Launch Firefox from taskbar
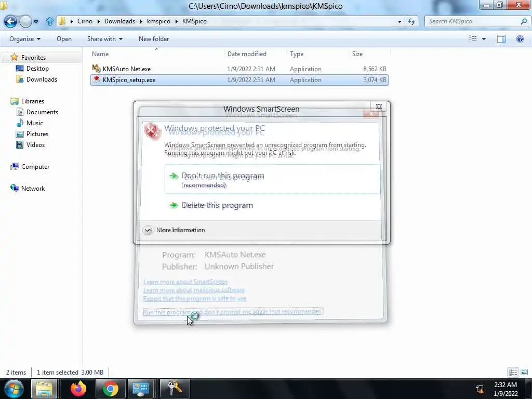 coord(78,389)
